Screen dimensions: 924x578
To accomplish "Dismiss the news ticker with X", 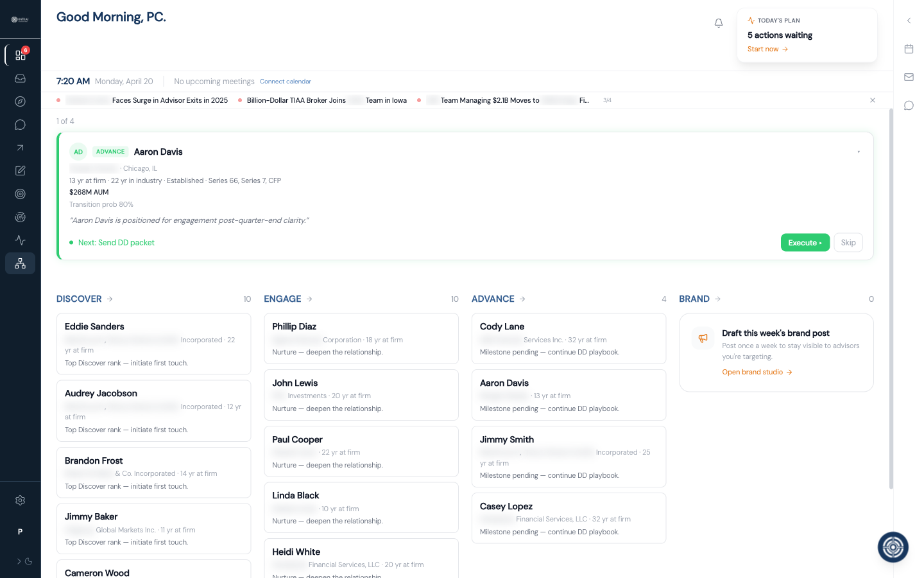I will pos(873,100).
